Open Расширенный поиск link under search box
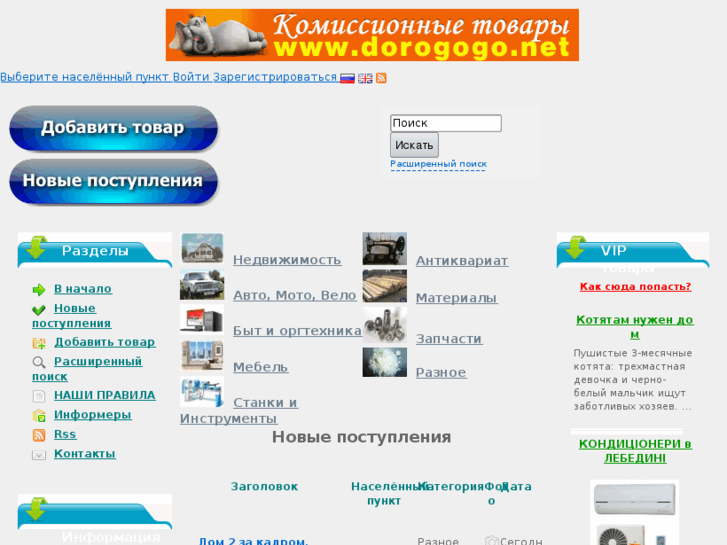The height and width of the screenshot is (545, 727). (x=438, y=164)
